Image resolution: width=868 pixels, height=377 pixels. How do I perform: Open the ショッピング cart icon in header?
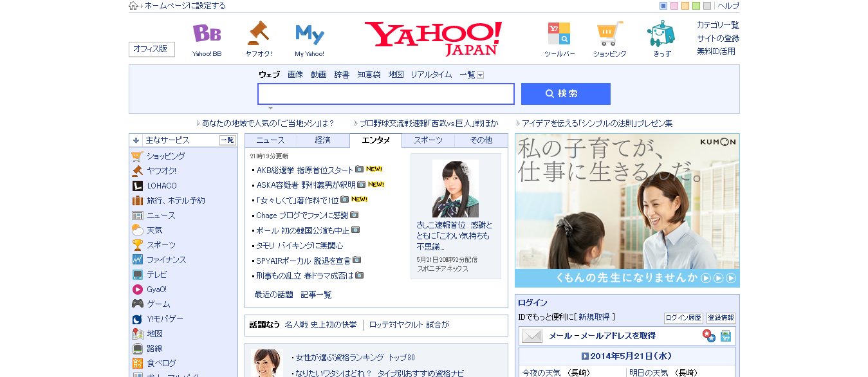coord(609,33)
